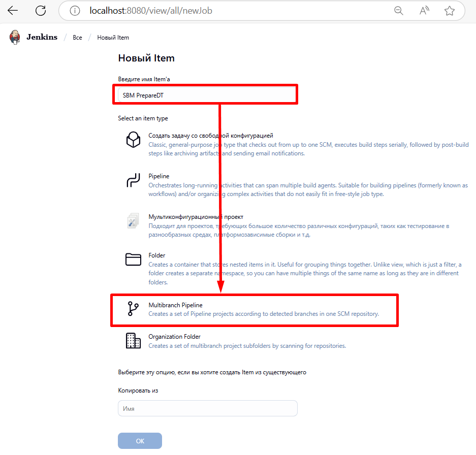Image resolution: width=476 pixels, height=455 pixels.
Task: Click the Pipeline item type icon
Action: (x=133, y=180)
